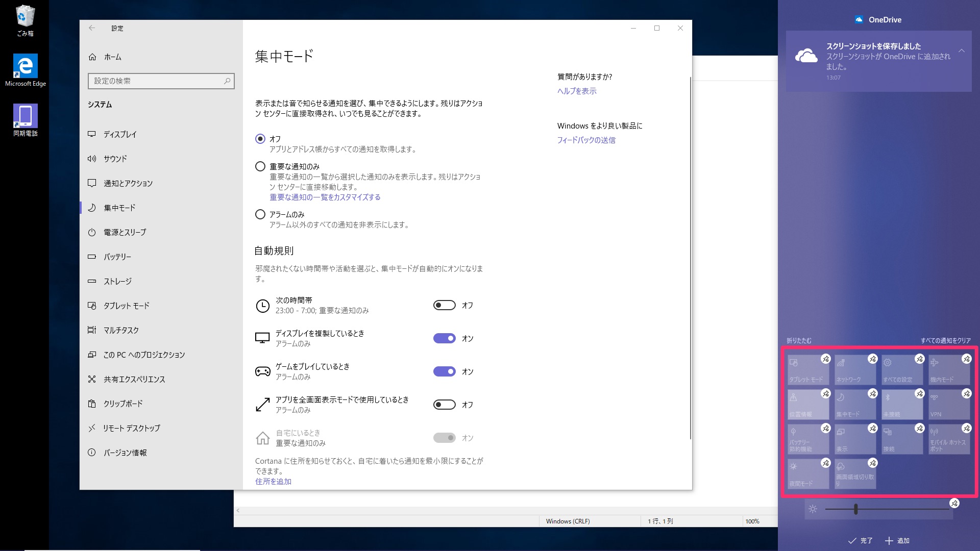Image resolution: width=980 pixels, height=551 pixels.
Task: Open the バッテリー settings page
Action: 161,257
